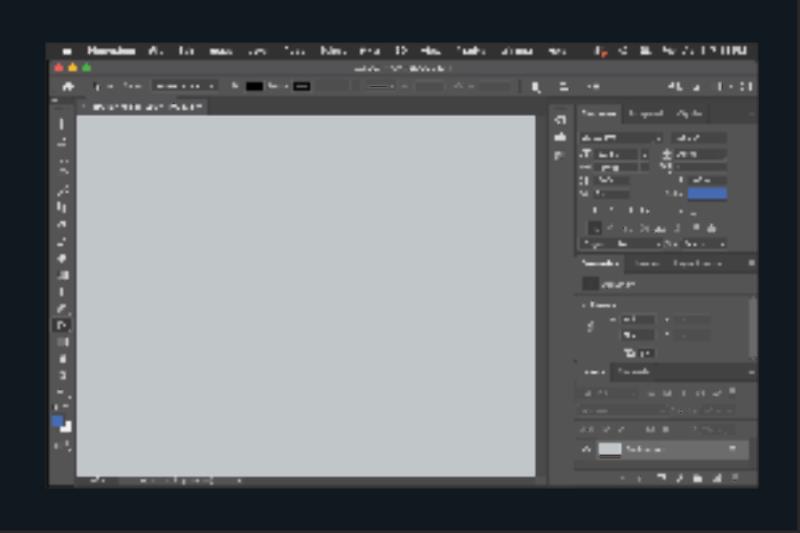Open the path alignment icon in the options bar
800x533 pixels.
tap(564, 87)
